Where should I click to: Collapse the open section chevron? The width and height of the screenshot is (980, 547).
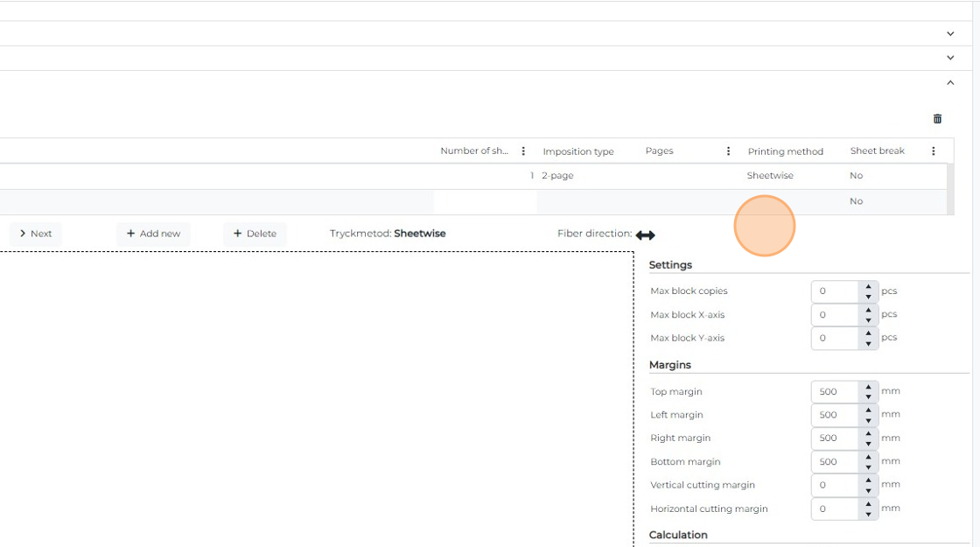coord(950,82)
